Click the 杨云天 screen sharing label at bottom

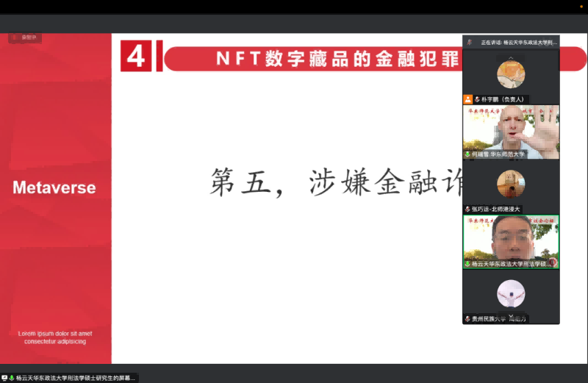click(x=75, y=378)
